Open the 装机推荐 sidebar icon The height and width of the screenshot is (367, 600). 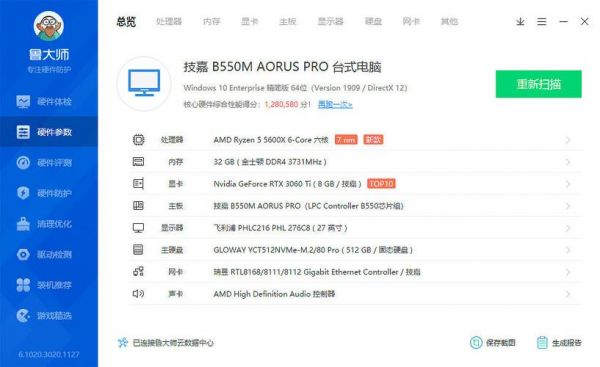click(23, 285)
